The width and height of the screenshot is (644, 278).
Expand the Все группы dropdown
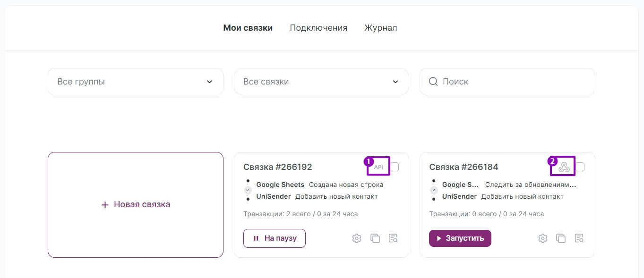pyautogui.click(x=136, y=82)
